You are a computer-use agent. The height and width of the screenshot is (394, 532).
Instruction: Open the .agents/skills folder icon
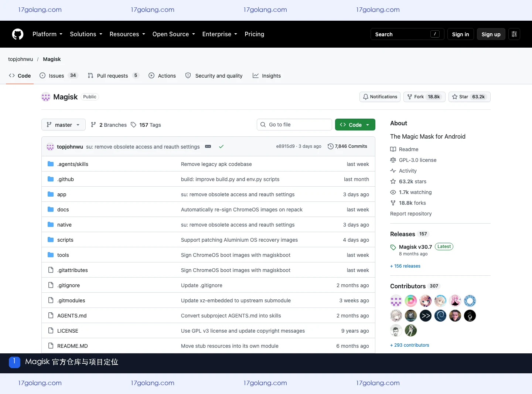[51, 164]
